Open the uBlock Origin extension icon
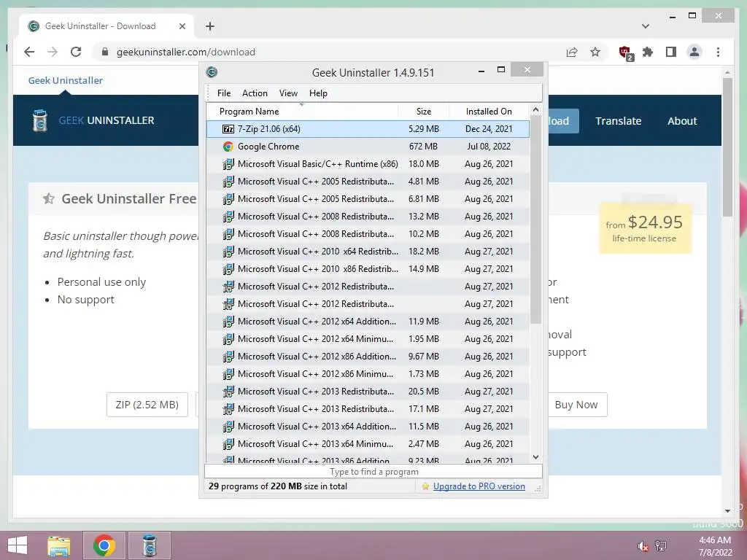 tap(625, 52)
